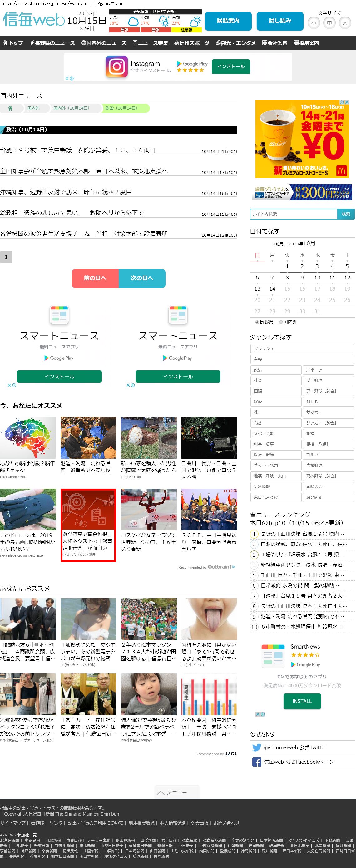356x868 pixels.
Task: Select the 長野県 radio button
Action: (257, 322)
